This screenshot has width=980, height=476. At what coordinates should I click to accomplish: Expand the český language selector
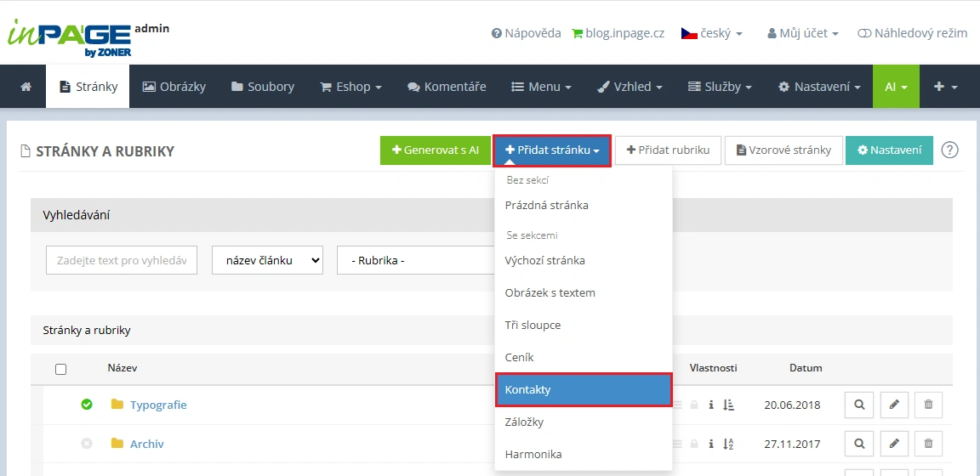click(712, 33)
